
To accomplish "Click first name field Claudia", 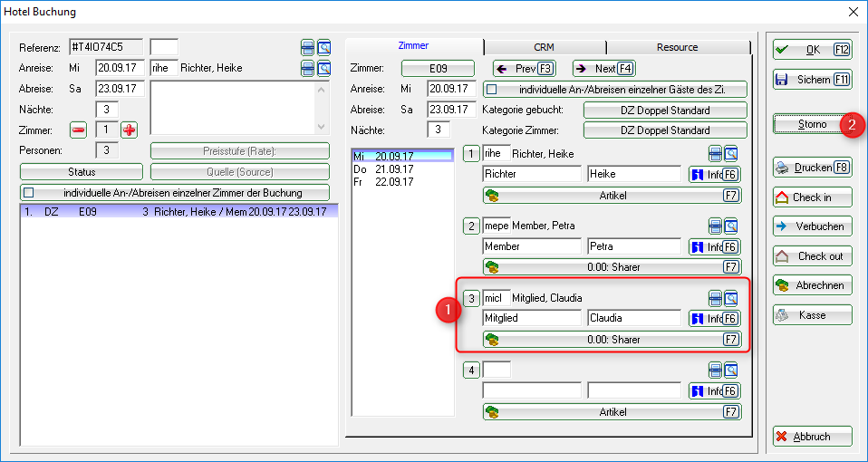I will [x=634, y=318].
